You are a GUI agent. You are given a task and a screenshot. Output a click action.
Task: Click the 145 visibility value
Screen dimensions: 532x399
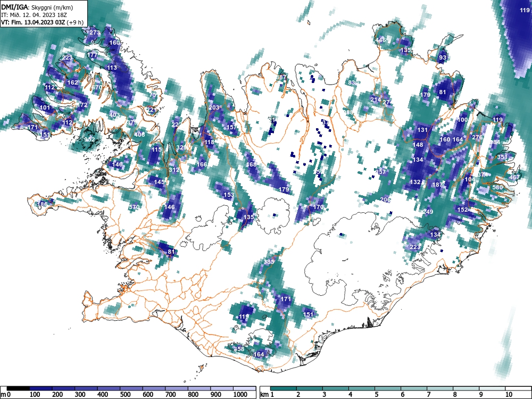(x=159, y=182)
